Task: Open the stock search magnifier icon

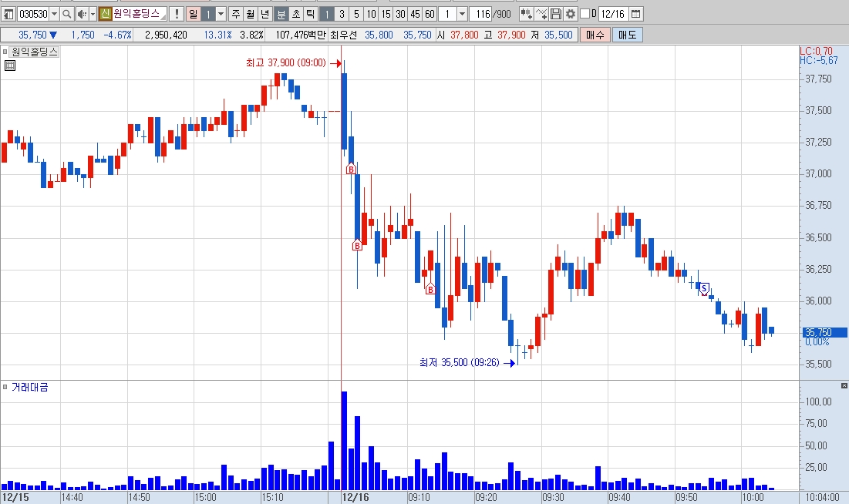Action: (66, 14)
